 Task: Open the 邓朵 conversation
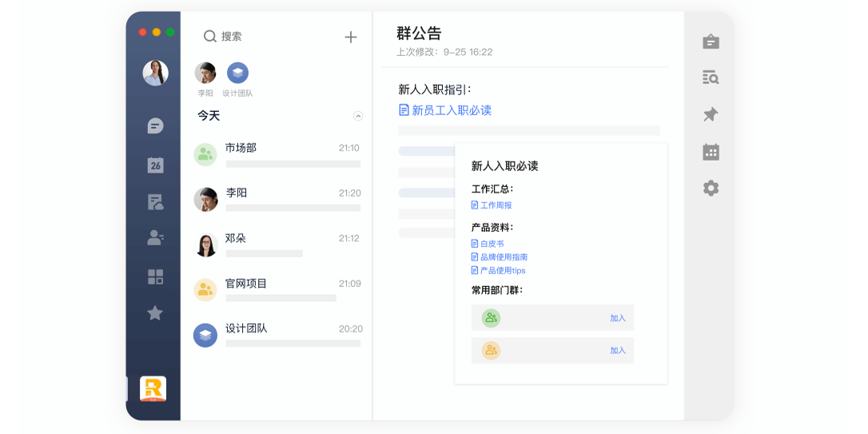(277, 245)
